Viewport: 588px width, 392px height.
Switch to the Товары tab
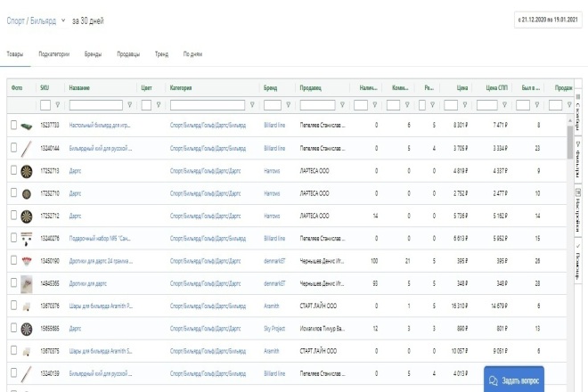pyautogui.click(x=15, y=54)
